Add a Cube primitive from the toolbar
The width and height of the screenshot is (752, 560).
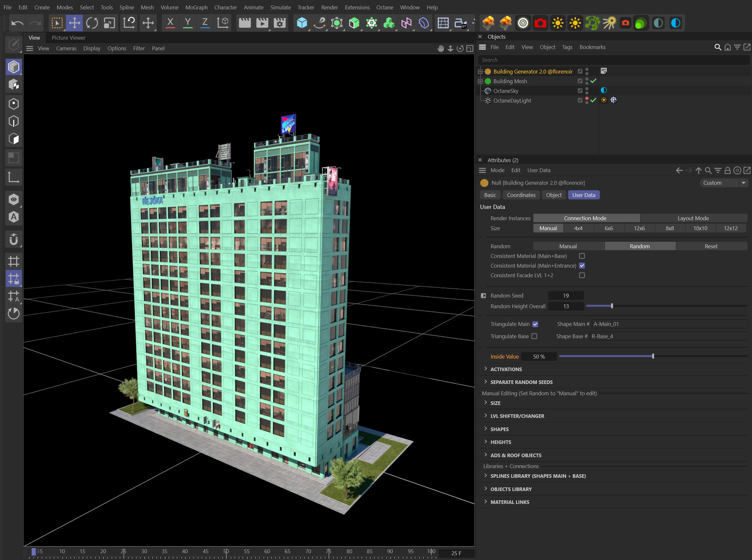(302, 23)
